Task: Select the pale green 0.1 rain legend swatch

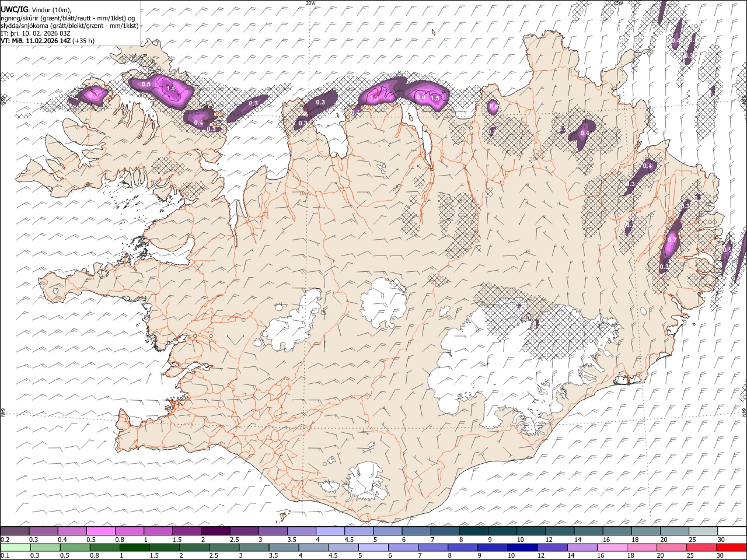Action: tap(15, 547)
